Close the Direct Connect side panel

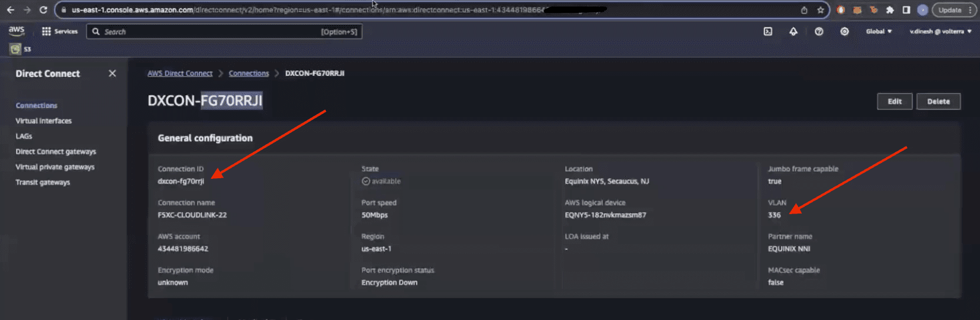click(112, 74)
